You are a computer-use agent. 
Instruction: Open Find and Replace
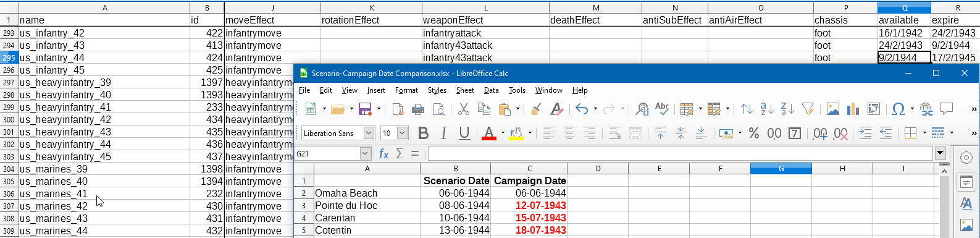642,109
